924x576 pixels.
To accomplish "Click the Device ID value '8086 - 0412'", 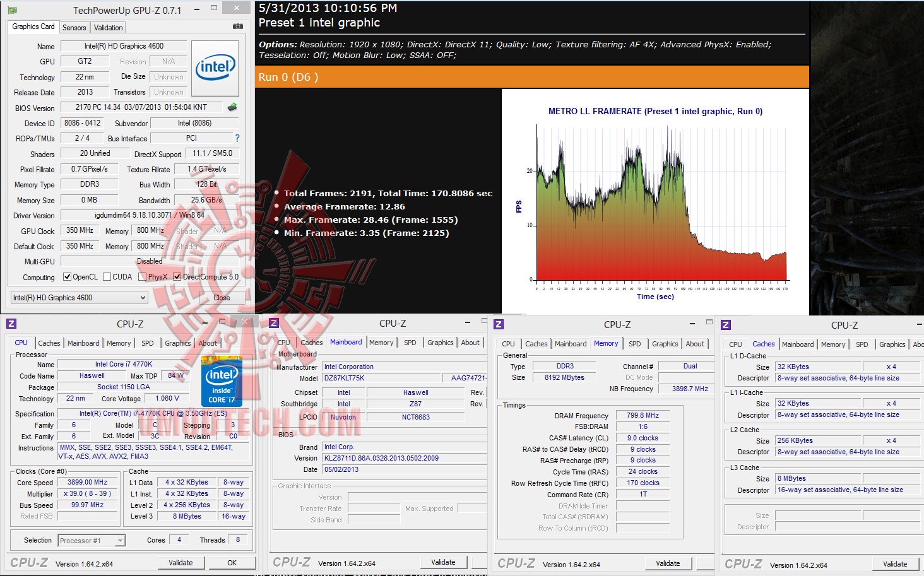I will coord(82,123).
